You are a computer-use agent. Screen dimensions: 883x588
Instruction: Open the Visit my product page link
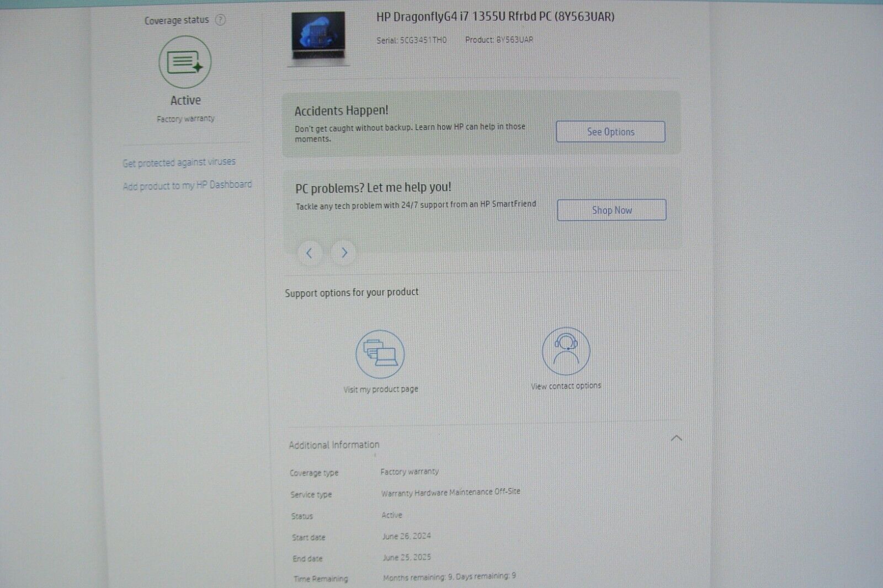[381, 389]
